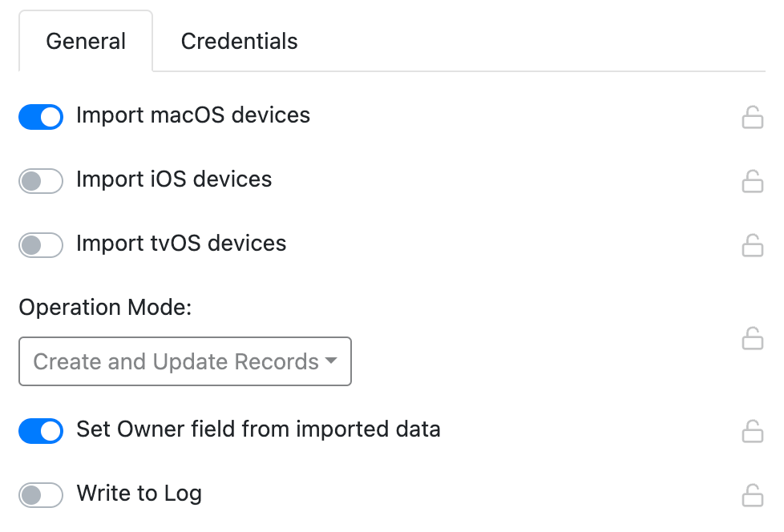Disable Set Owner field from imported data
Image resolution: width=784 pixels, height=532 pixels.
[41, 431]
